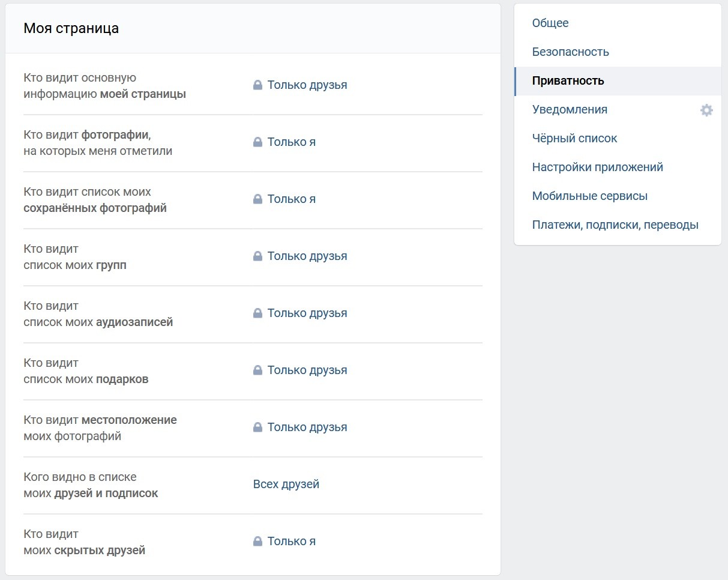728x580 pixels.
Task: Click lock icon for основную информацию моей страницы
Action: click(x=257, y=85)
